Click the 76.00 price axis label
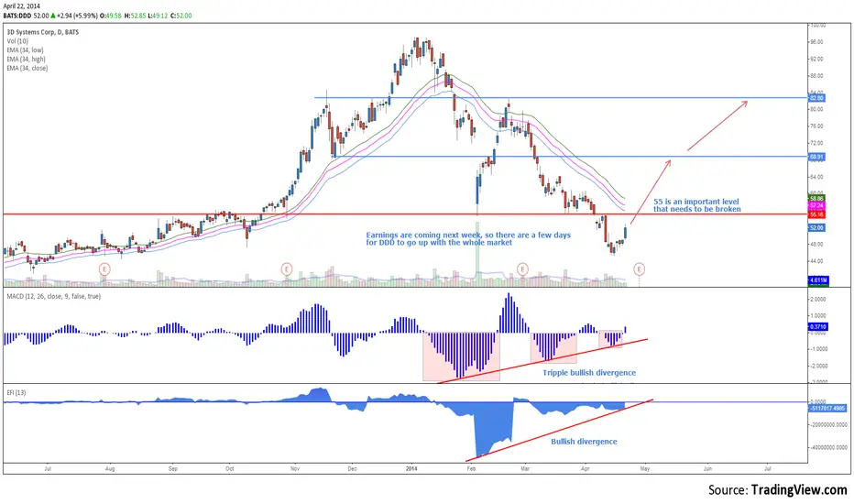The width and height of the screenshot is (854, 504). tap(816, 126)
